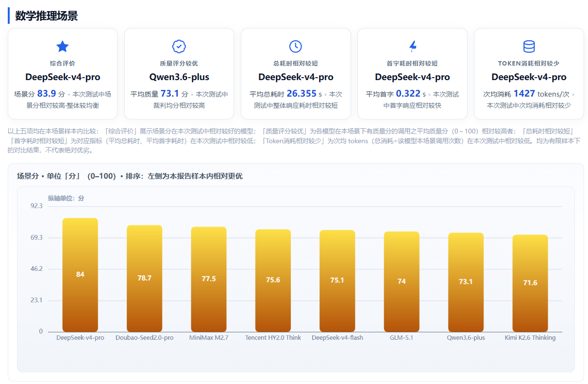Click the star icon above 综合评价
The image size is (588, 384).
63,47
